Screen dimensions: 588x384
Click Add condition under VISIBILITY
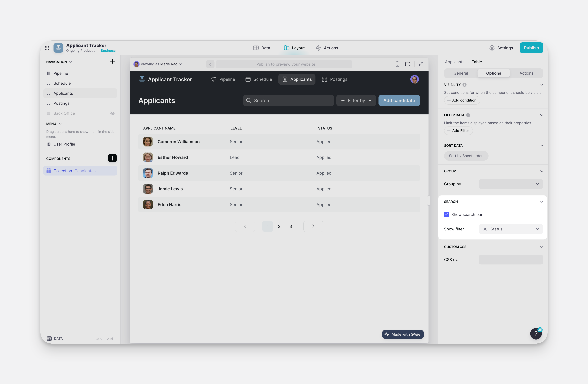point(462,100)
